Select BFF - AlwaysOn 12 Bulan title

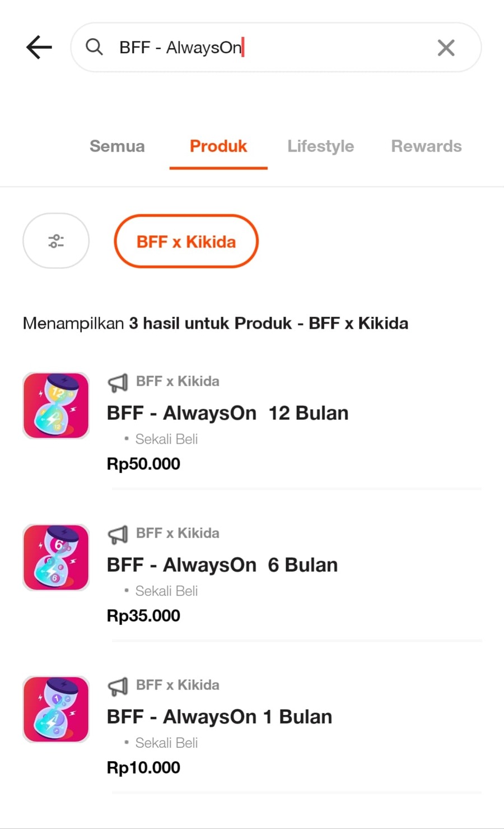coord(227,413)
